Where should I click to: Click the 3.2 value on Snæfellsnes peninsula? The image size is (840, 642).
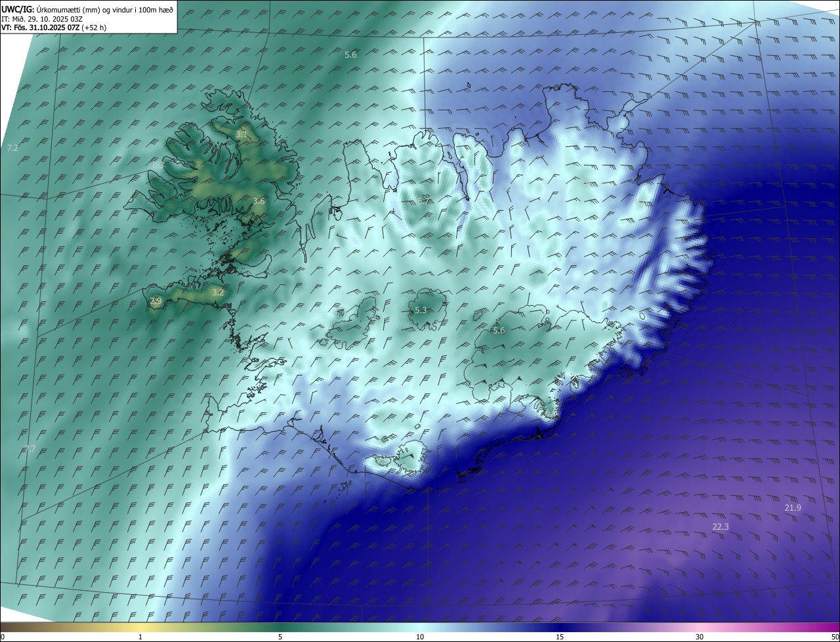[x=219, y=292]
